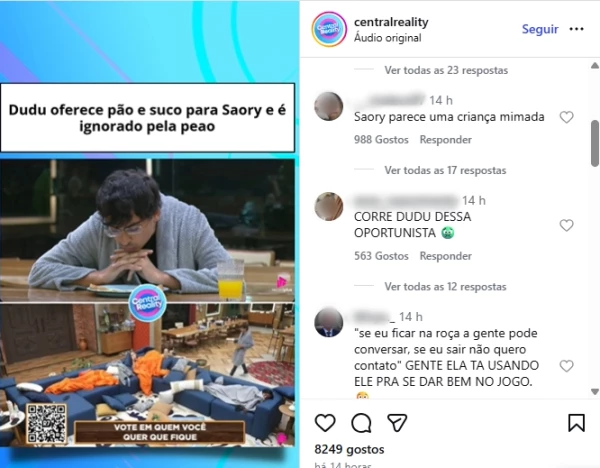The width and height of the screenshot is (600, 468).
Task: Like the post with the heart icon
Action: click(325, 423)
